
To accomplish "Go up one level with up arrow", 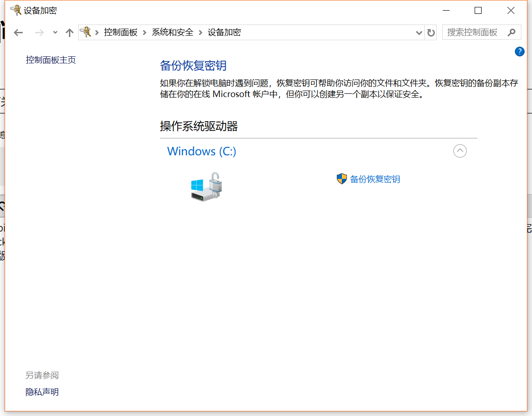I will (69, 32).
